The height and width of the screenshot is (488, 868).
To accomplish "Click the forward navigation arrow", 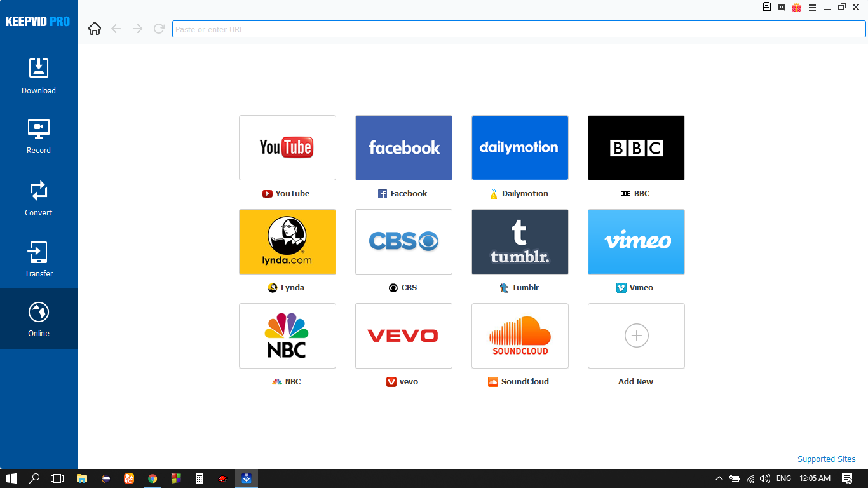I will pos(137,29).
